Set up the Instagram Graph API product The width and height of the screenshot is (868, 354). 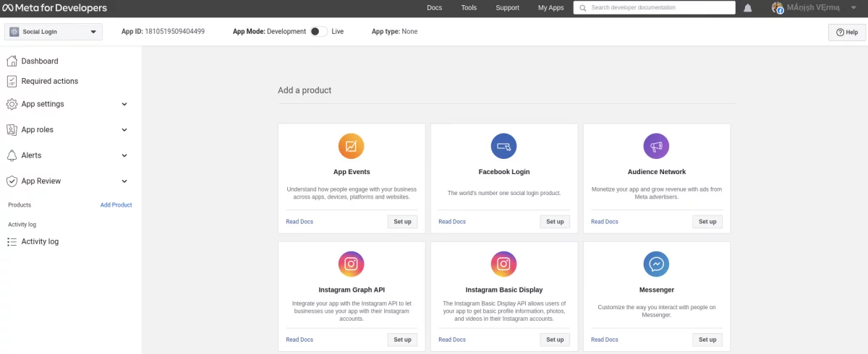coord(402,340)
